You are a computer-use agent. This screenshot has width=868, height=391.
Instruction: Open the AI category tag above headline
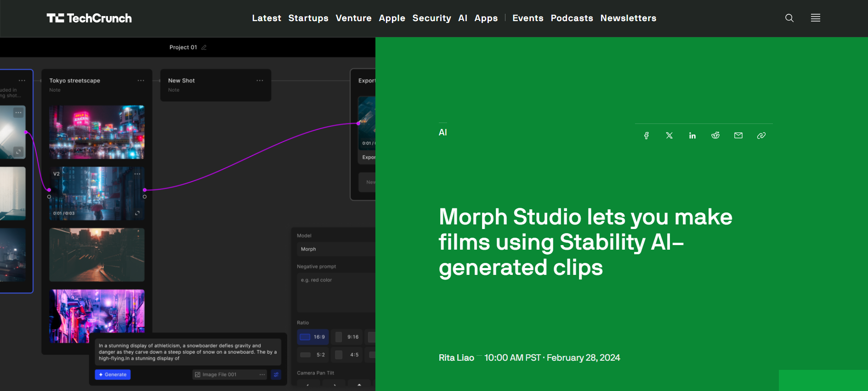click(443, 132)
